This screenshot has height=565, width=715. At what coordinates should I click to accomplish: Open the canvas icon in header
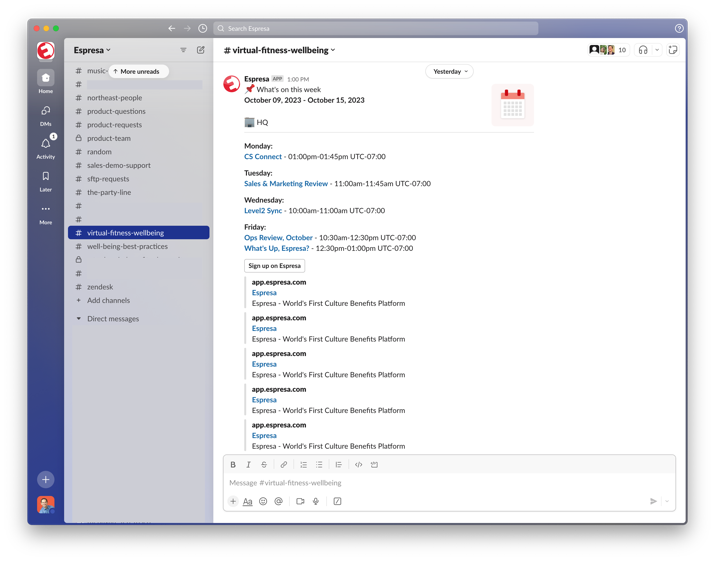click(x=673, y=50)
